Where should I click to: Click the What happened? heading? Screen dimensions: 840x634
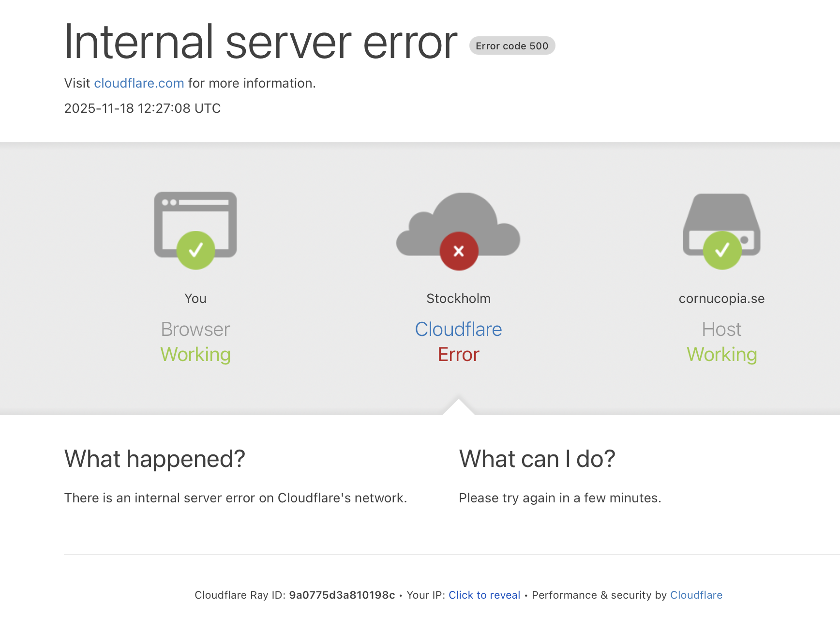point(155,459)
